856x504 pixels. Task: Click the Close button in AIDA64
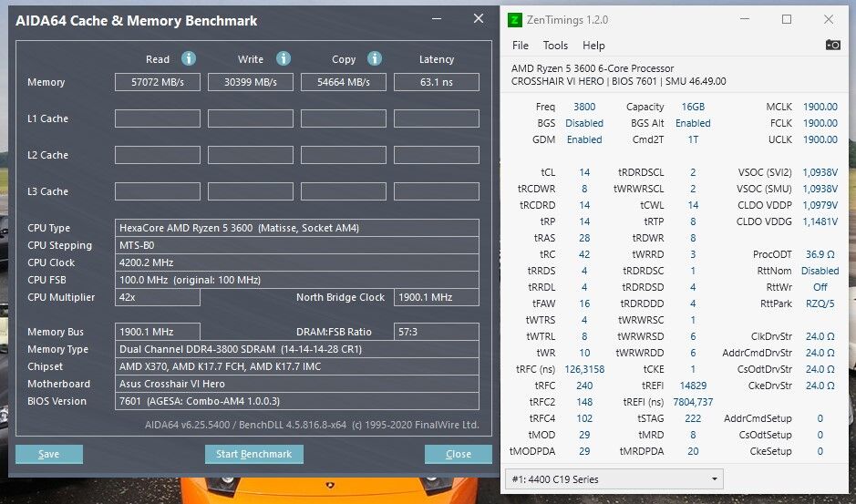click(x=458, y=454)
